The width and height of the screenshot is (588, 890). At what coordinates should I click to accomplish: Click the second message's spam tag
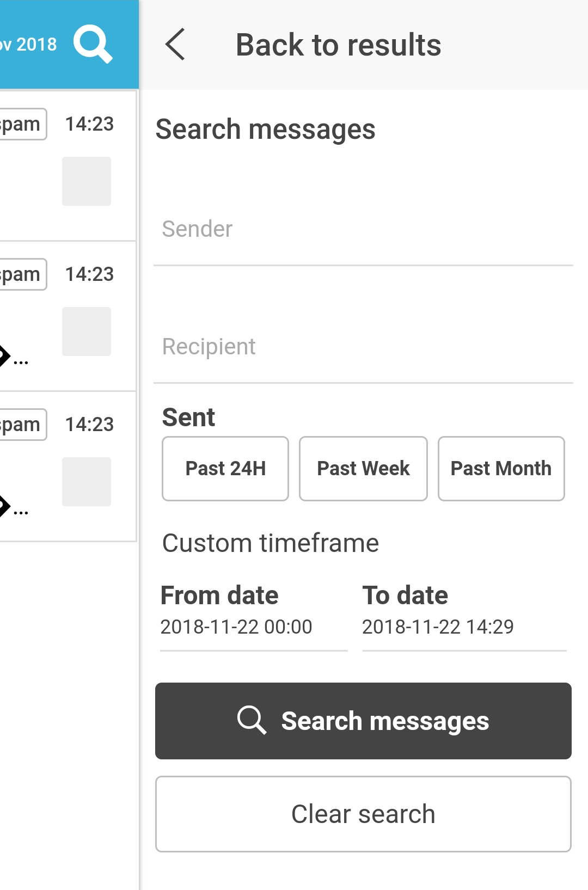[22, 274]
